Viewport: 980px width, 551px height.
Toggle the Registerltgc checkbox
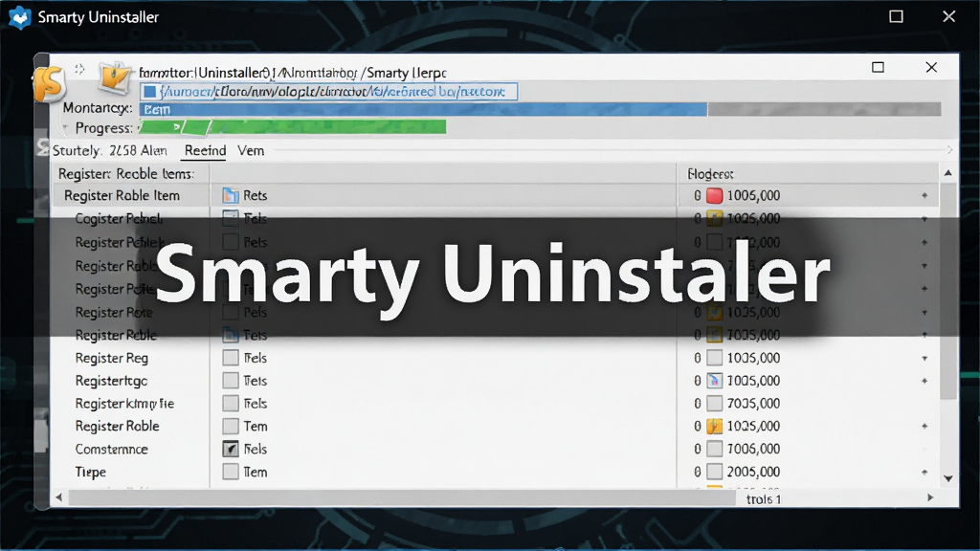(x=231, y=381)
